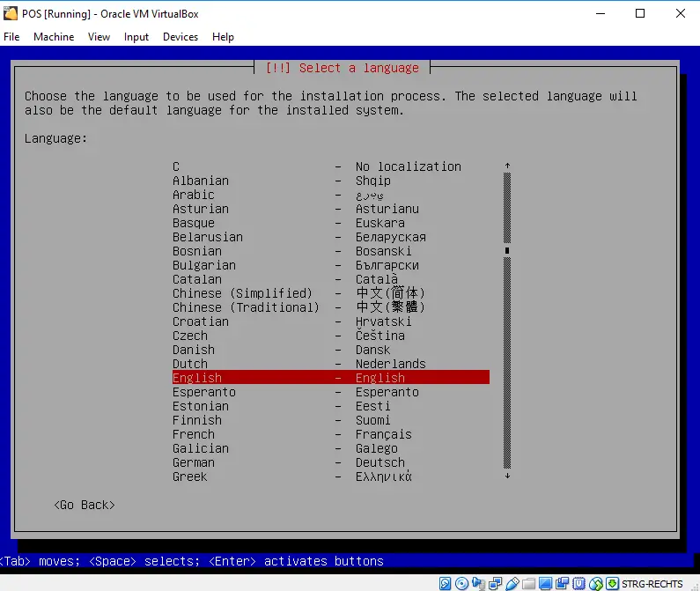Open the Help menu
The image size is (700, 591).
point(223,37)
